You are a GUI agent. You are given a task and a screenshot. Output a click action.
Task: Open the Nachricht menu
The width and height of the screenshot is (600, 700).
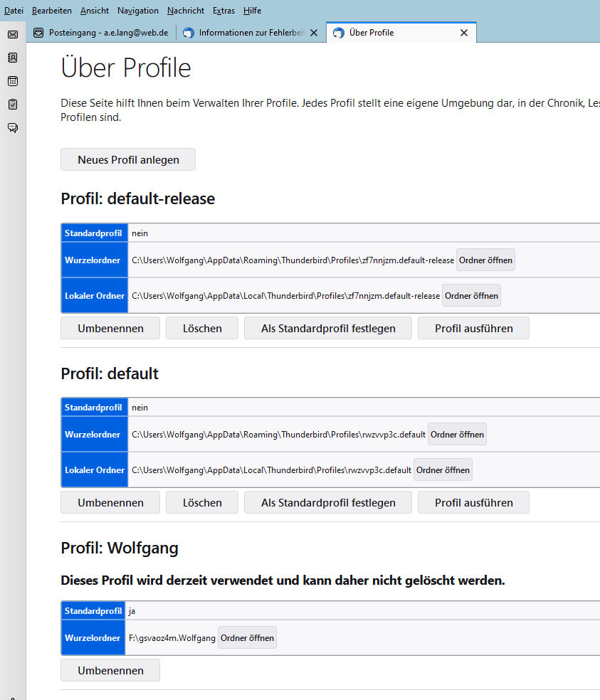point(186,11)
